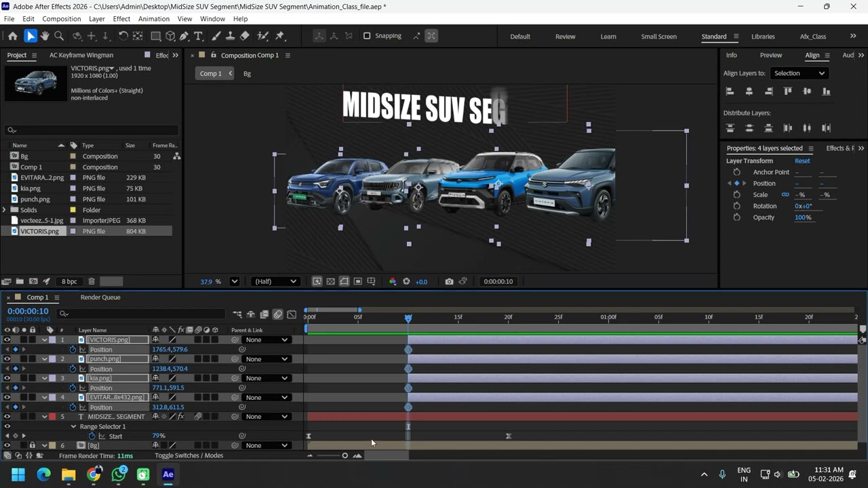Open the Animation menu
Screen dimensions: 868x488
(154, 19)
